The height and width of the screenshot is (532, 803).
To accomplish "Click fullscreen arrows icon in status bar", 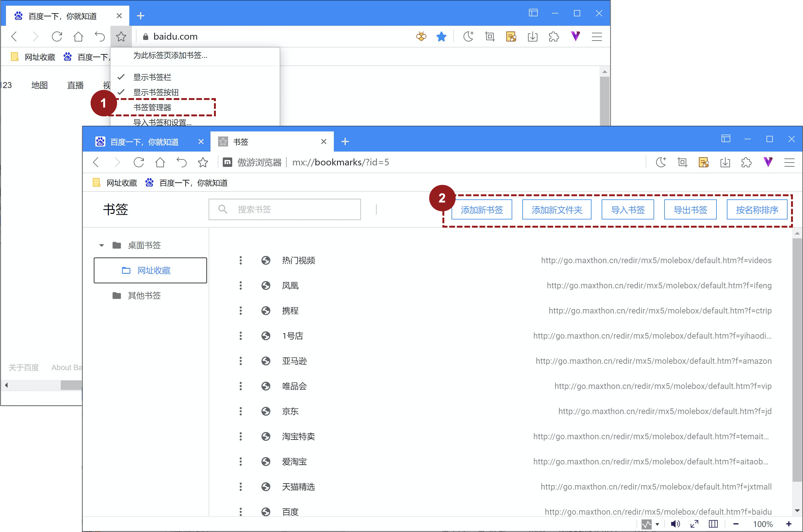I will tap(694, 524).
